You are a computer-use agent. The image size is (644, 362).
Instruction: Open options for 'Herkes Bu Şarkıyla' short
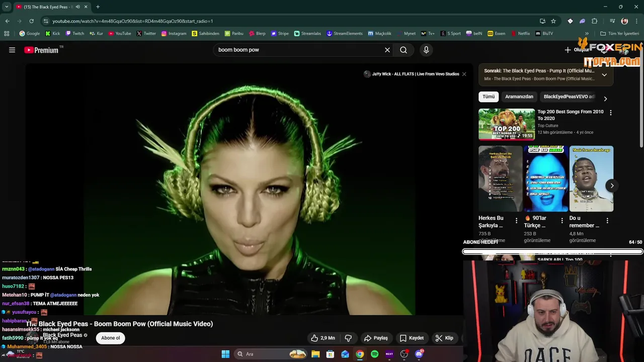tap(516, 221)
